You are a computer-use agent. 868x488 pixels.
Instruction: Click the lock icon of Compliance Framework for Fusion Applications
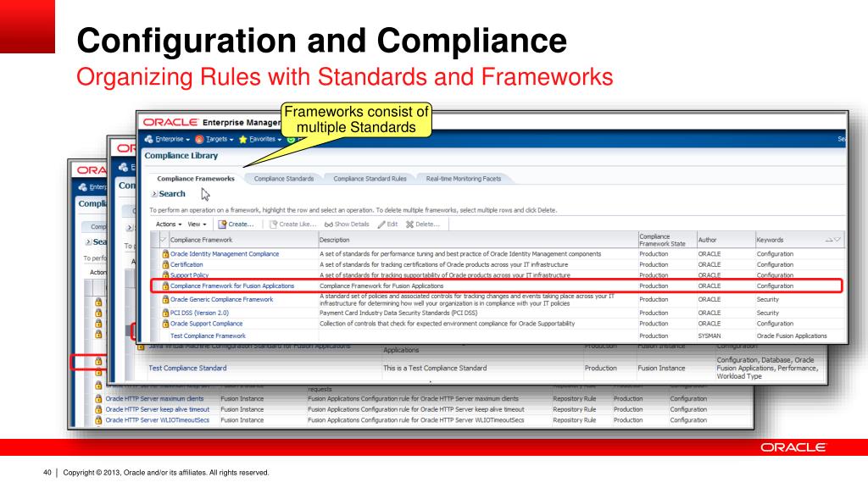point(165,286)
